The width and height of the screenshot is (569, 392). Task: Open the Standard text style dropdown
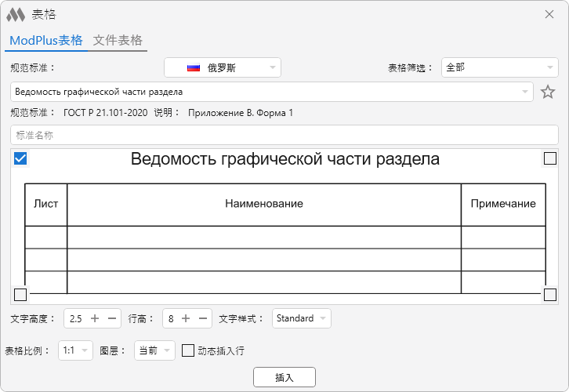[302, 318]
